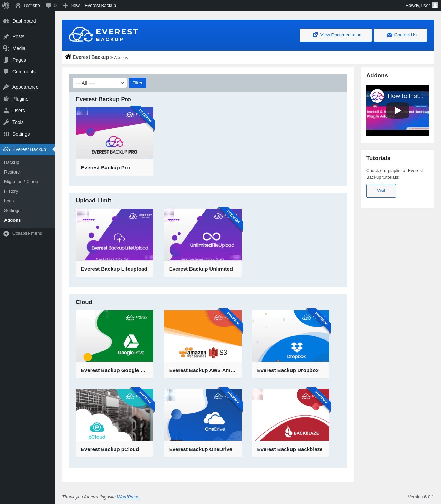Click the Everest Backup Pro card title
Image resolution: width=441 pixels, height=504 pixels.
[105, 168]
